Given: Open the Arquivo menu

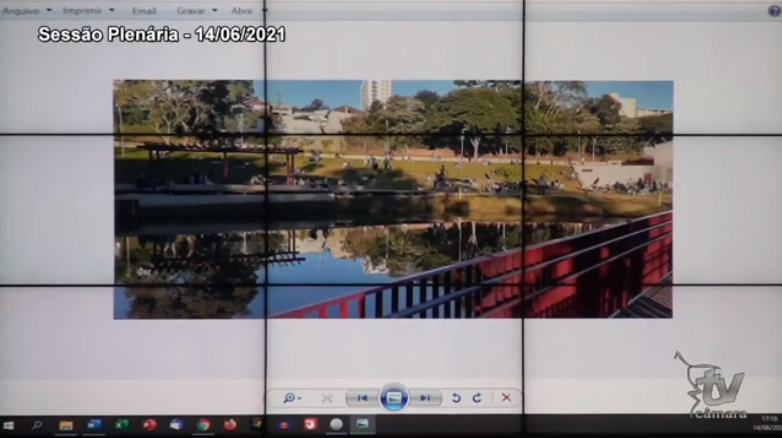Looking at the screenshot, I should tap(21, 10).
